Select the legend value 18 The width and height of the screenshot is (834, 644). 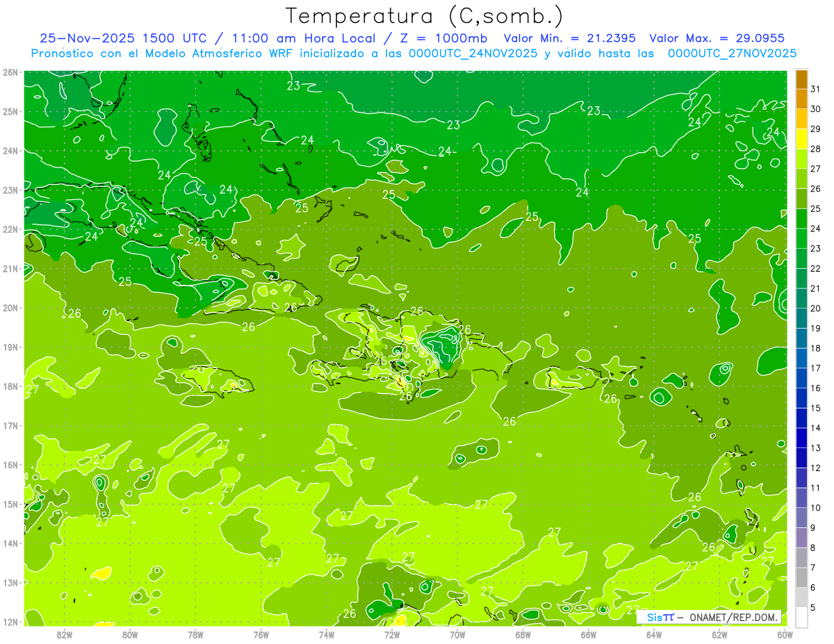pyautogui.click(x=816, y=348)
